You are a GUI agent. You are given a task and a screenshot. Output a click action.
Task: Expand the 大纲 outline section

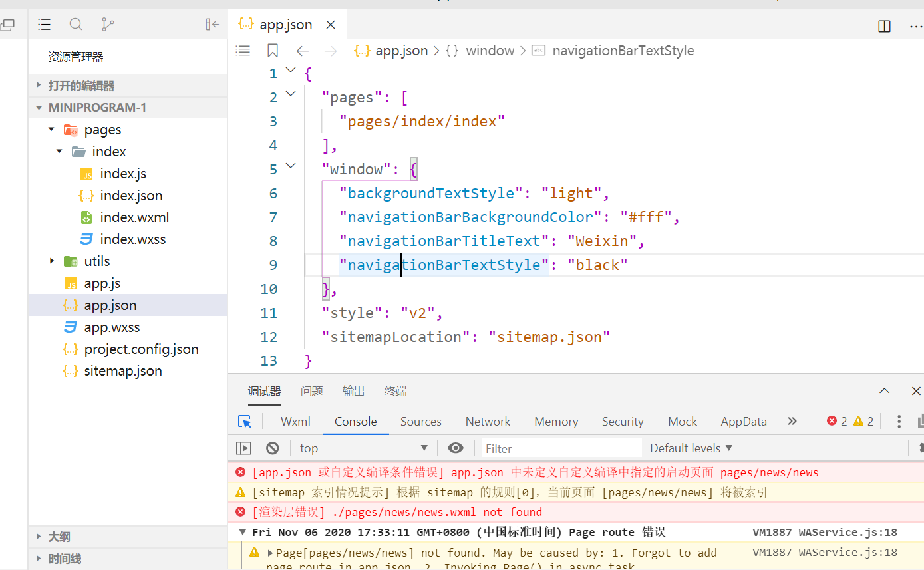tap(128, 537)
